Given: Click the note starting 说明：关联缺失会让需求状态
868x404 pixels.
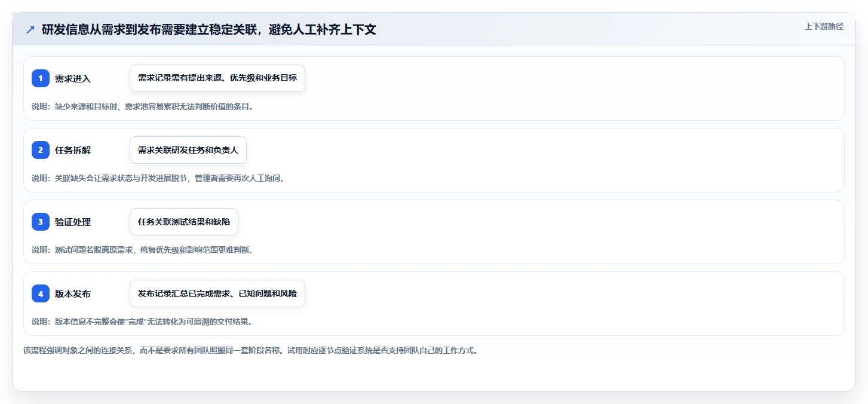Looking at the screenshot, I should point(158,178).
